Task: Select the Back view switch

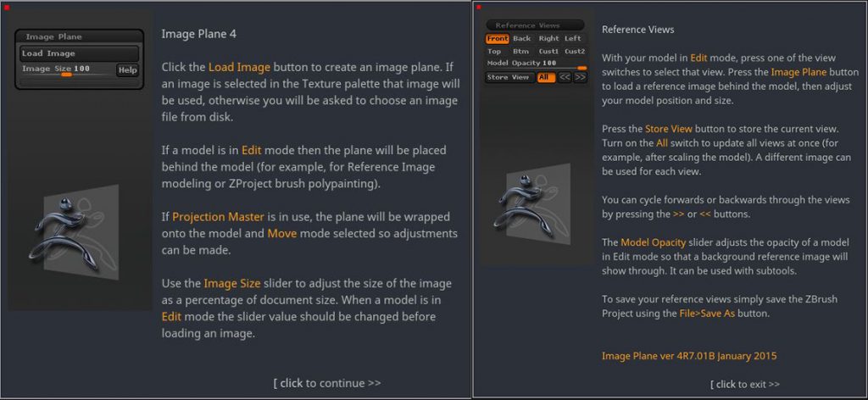Action: click(x=522, y=39)
